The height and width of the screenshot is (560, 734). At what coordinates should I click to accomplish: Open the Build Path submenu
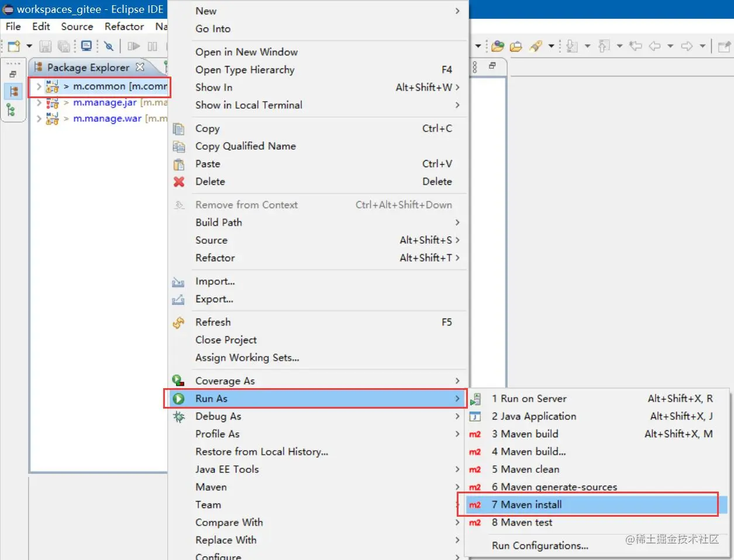click(328, 223)
